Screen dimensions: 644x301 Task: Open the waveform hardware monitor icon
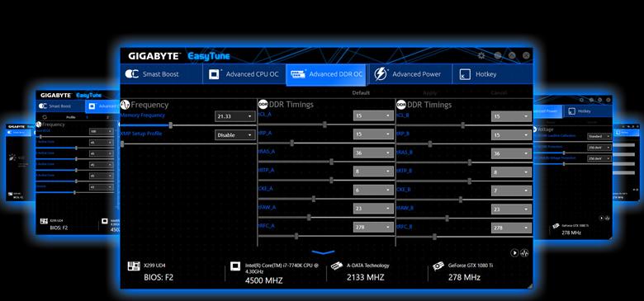(524, 253)
